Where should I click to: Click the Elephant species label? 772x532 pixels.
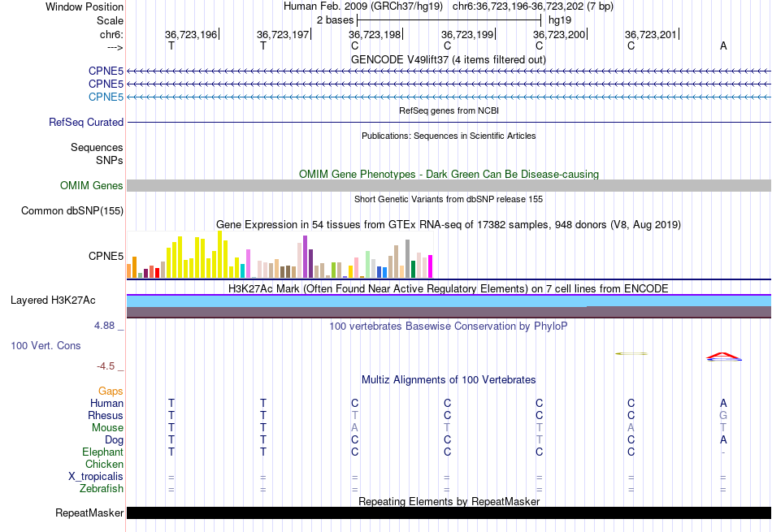click(x=102, y=452)
